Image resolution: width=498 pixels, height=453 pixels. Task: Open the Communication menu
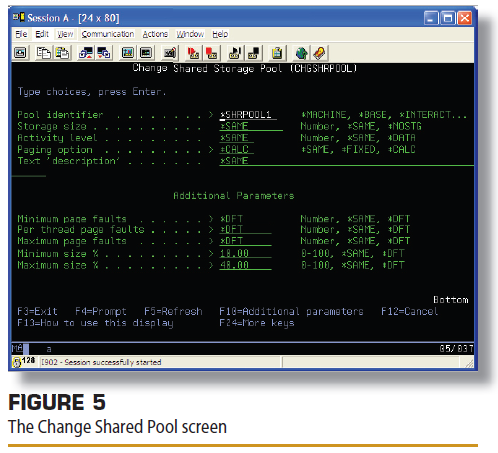[108, 34]
